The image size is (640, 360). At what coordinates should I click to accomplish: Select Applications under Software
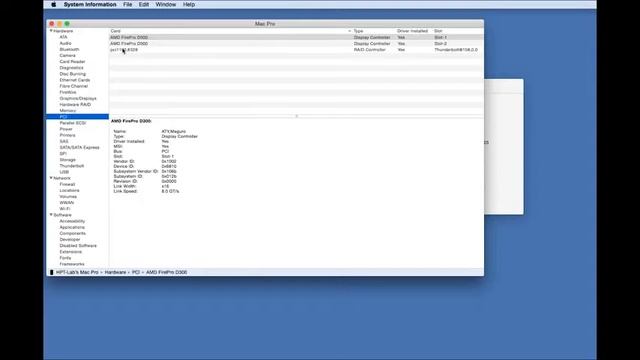(72, 227)
